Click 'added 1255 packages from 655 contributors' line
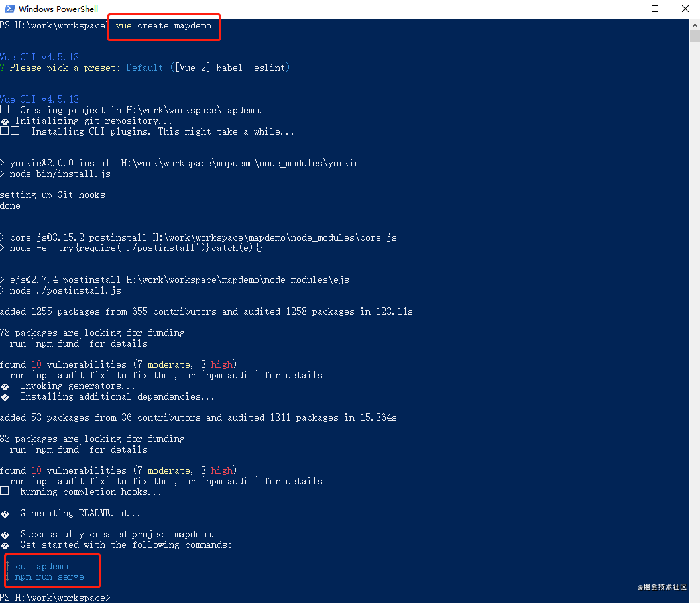 206,311
